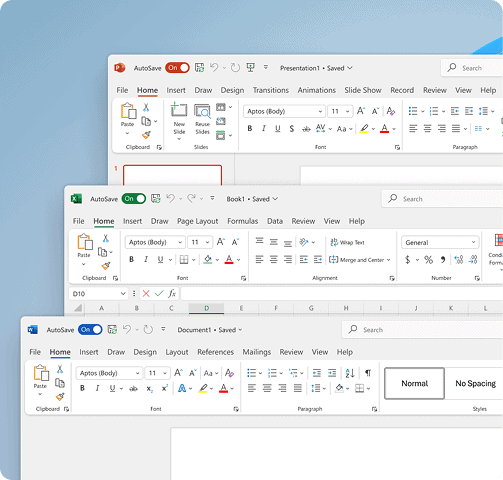Open General number format dropdown in Excel
The height and width of the screenshot is (480, 503).
click(x=473, y=242)
